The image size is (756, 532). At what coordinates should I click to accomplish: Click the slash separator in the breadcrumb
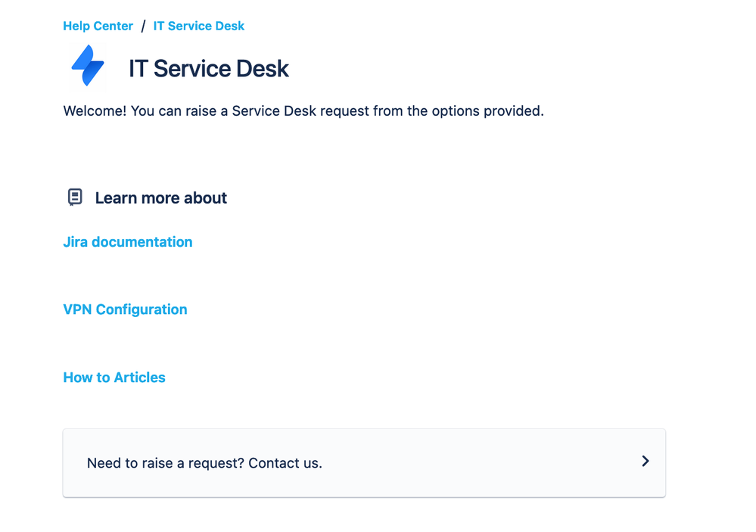pyautogui.click(x=143, y=26)
